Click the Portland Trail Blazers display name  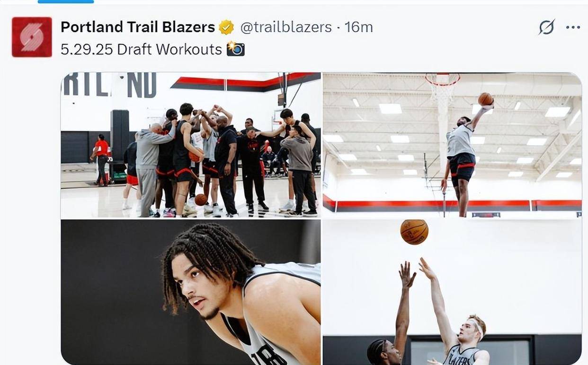coord(138,27)
